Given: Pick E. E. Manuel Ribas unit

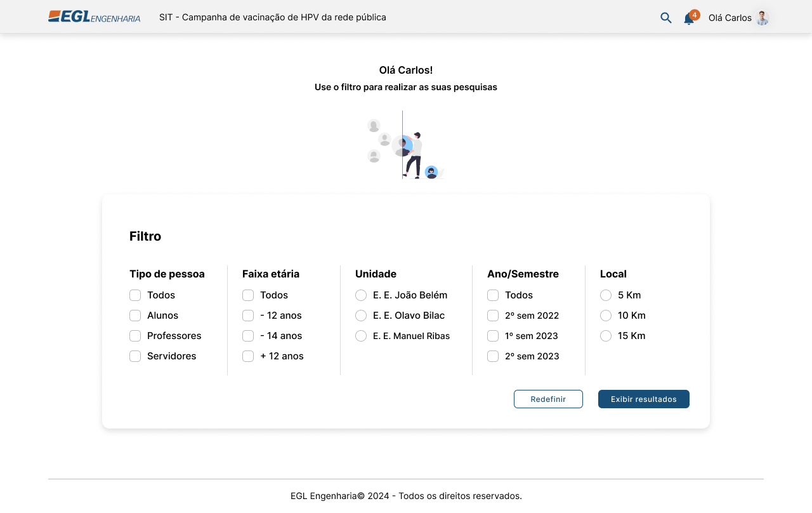Looking at the screenshot, I should click(361, 336).
